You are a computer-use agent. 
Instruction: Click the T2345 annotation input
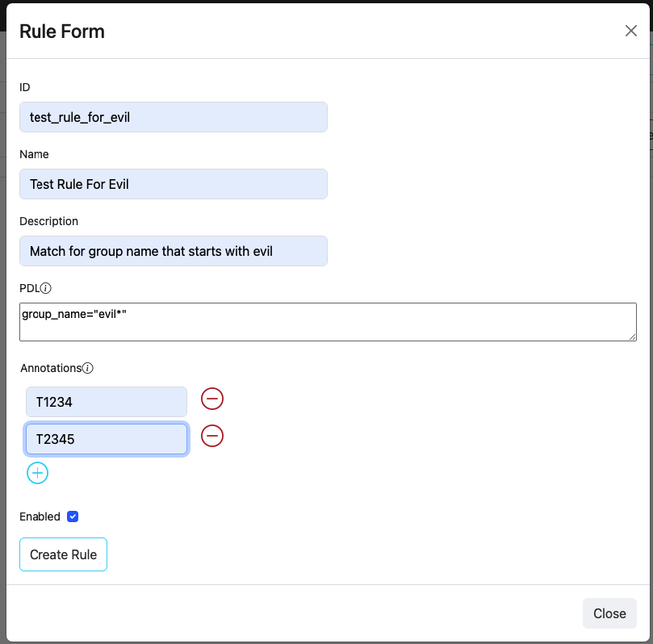[x=106, y=440]
